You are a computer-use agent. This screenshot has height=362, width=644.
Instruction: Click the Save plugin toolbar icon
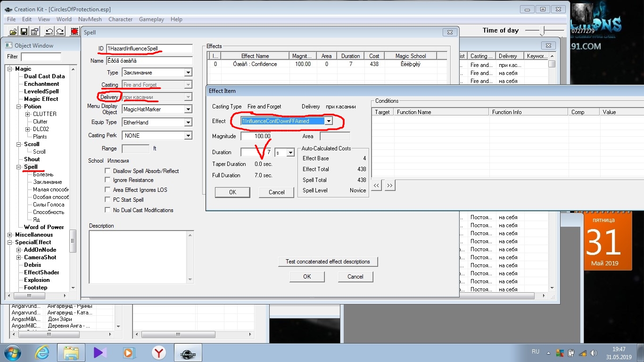24,32
